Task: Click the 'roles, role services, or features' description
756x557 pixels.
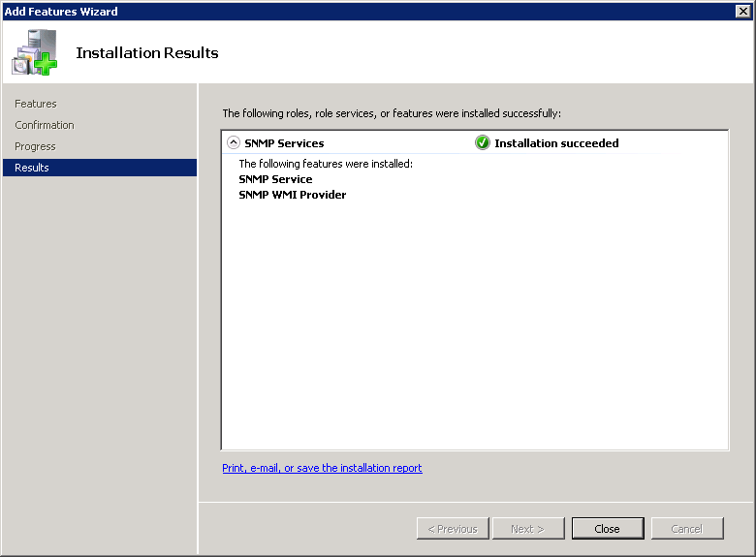Action: tap(392, 113)
